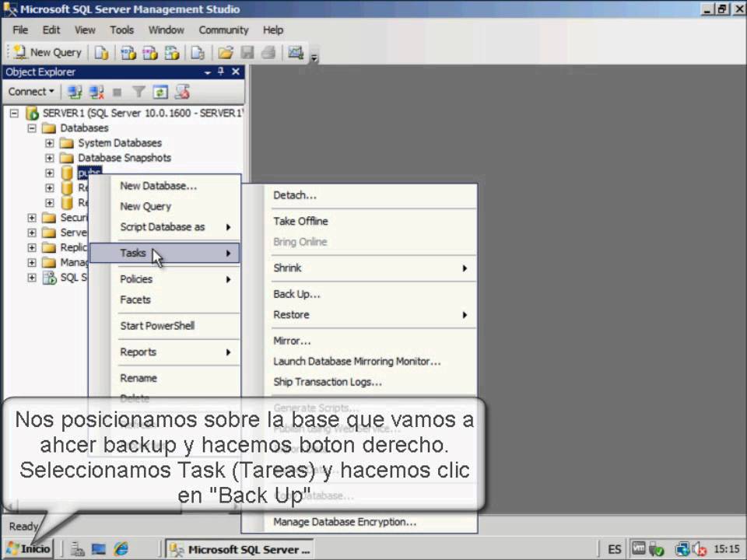Click the Print icon in toolbar
The image size is (747, 560).
pyautogui.click(x=268, y=52)
